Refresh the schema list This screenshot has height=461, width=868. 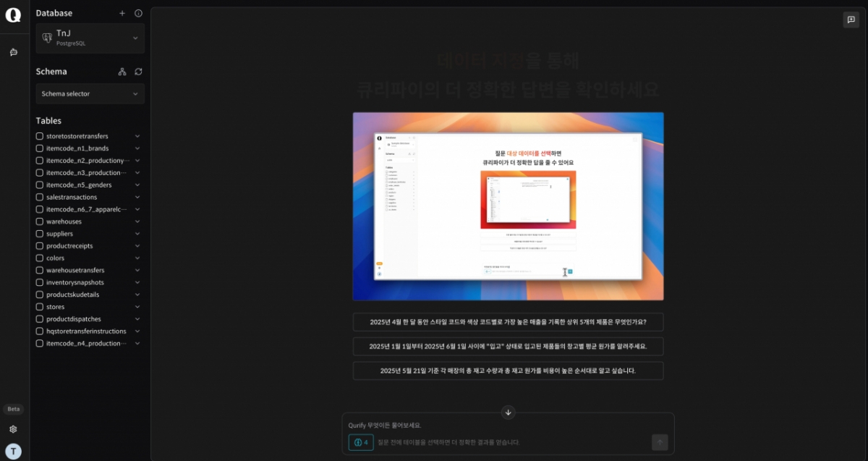pos(137,71)
